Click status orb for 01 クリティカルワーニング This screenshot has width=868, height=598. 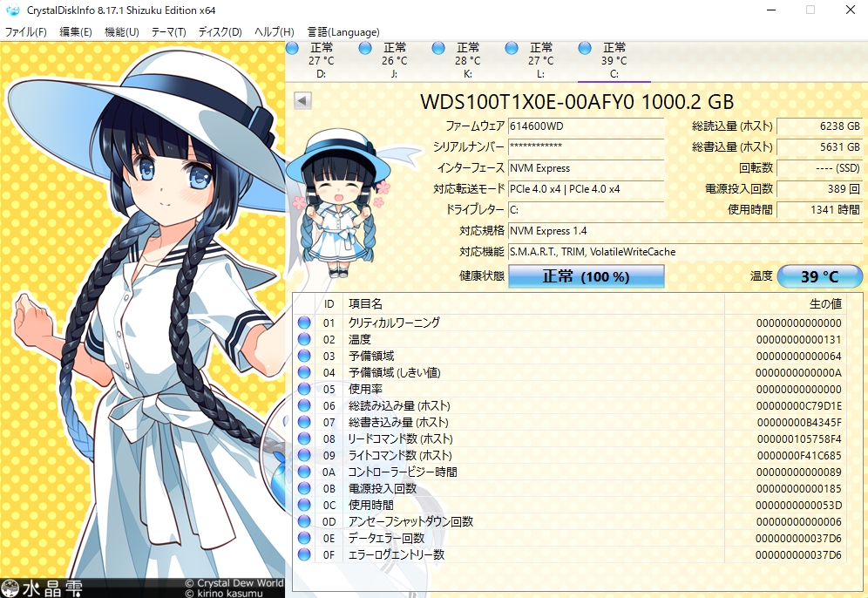click(304, 323)
